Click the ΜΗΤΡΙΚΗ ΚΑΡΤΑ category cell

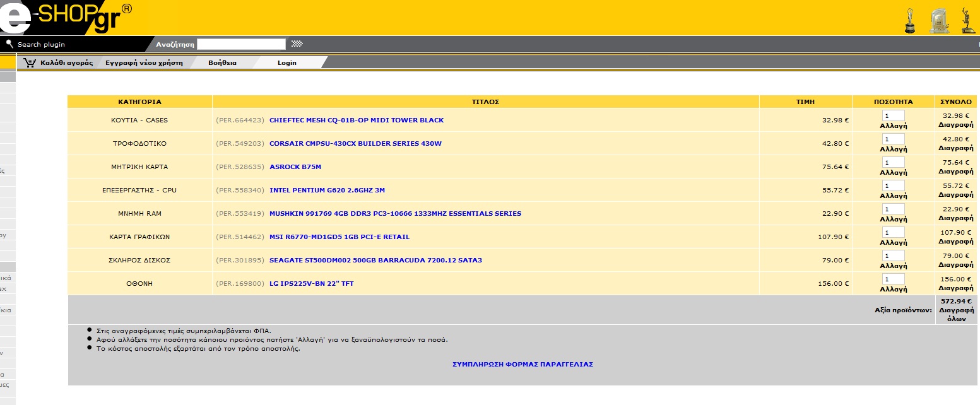pyautogui.click(x=139, y=167)
